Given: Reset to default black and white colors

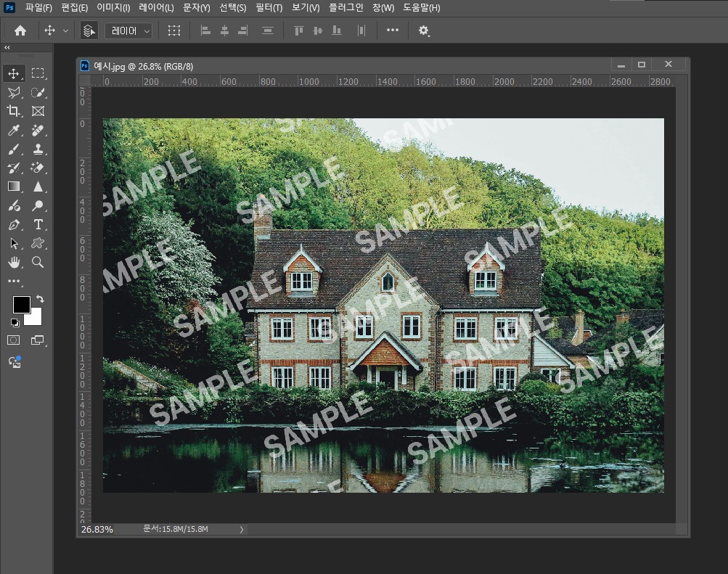Looking at the screenshot, I should click(15, 322).
